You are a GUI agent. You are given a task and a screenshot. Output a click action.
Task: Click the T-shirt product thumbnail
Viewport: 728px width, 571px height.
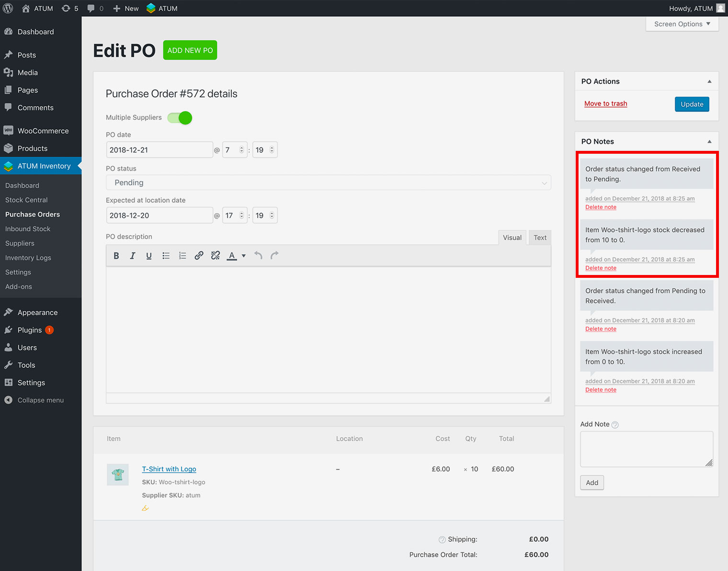point(118,475)
